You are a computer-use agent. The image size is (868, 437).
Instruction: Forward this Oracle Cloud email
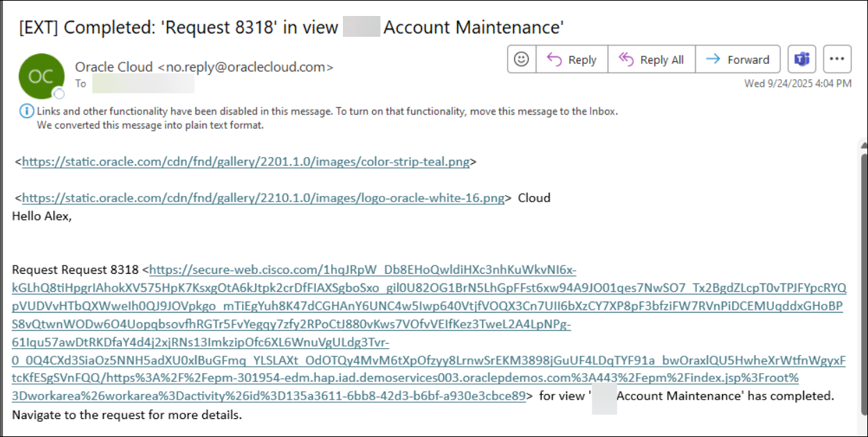[x=737, y=60]
